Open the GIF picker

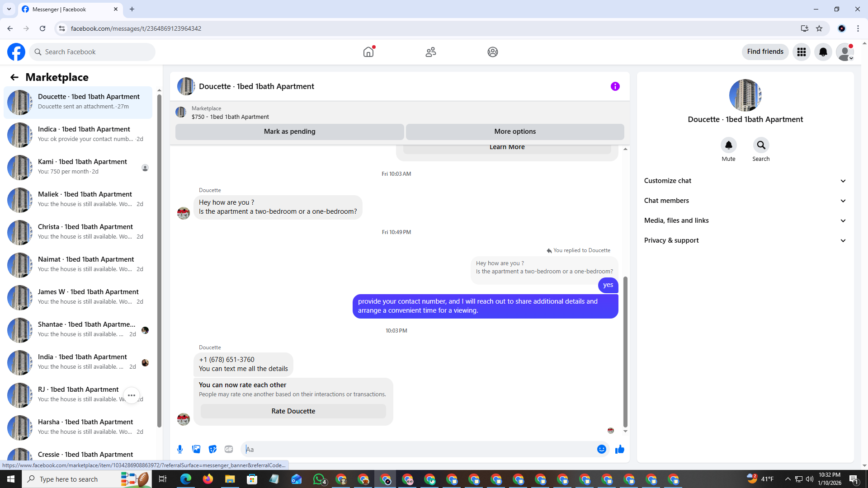[x=229, y=449]
